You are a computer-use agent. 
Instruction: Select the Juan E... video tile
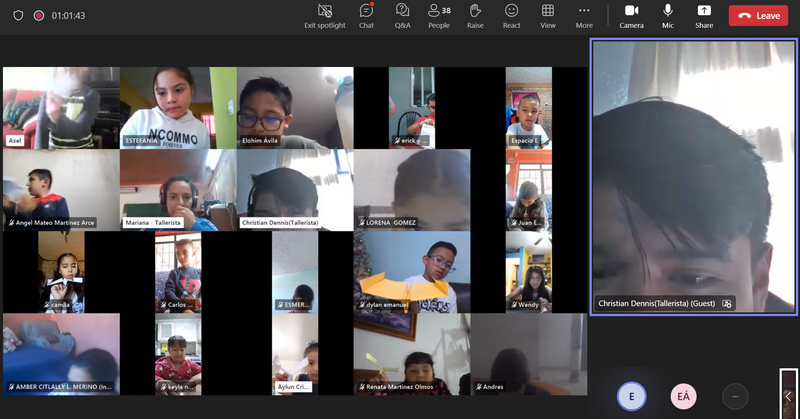(x=529, y=190)
